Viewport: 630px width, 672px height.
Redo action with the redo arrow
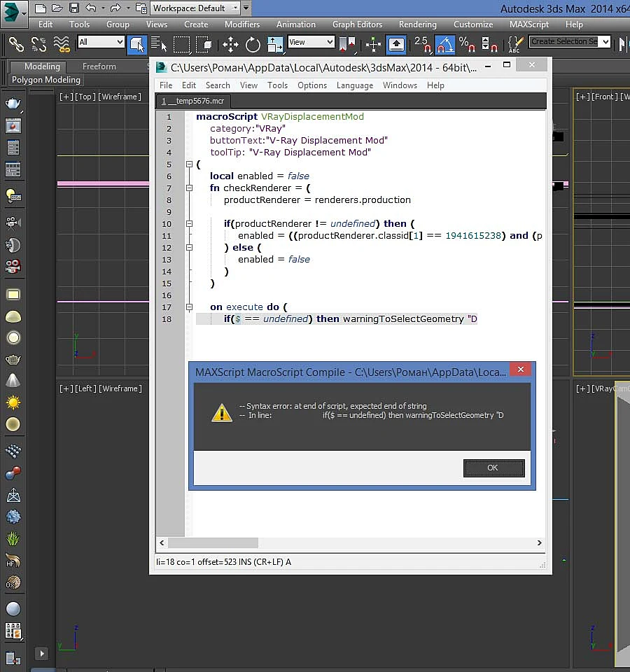[x=115, y=8]
